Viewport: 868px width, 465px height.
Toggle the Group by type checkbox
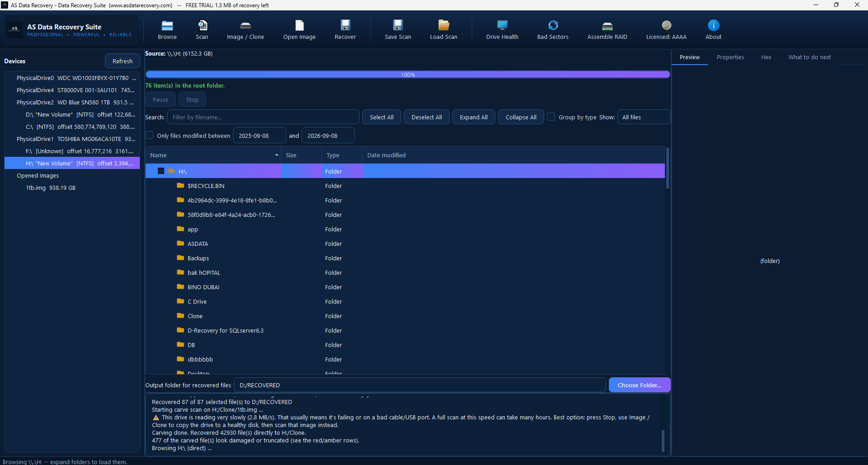click(x=551, y=117)
